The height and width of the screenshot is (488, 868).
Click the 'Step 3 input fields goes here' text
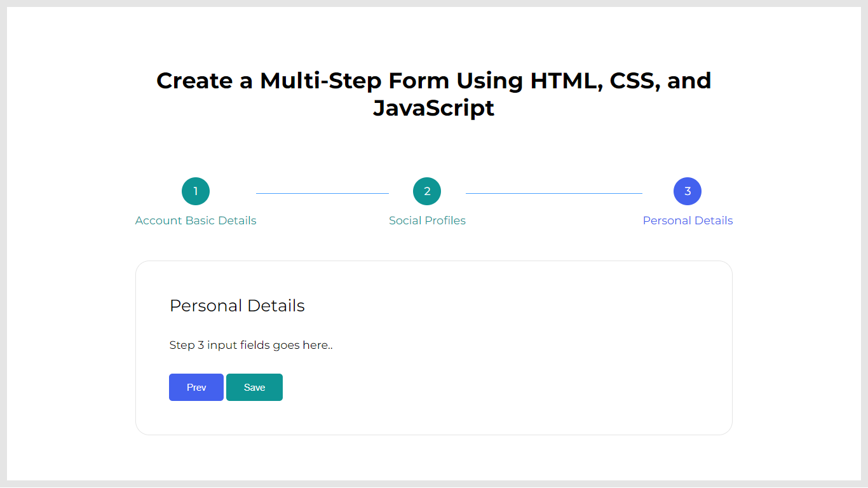click(x=251, y=346)
